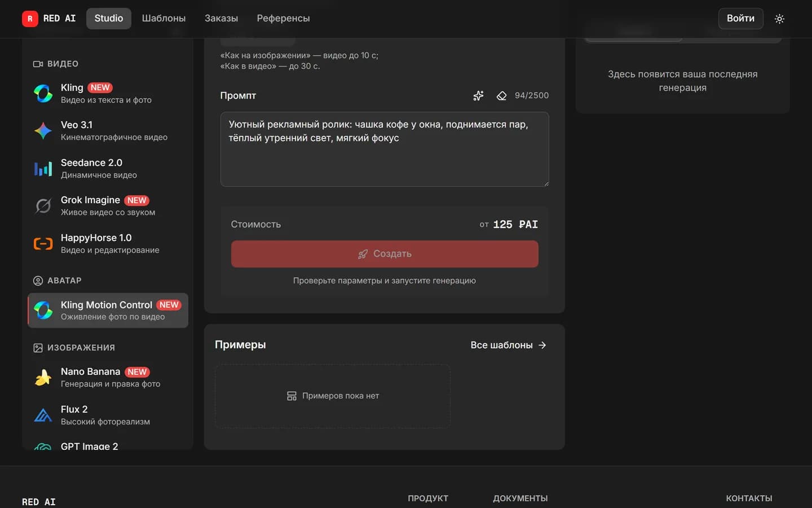Open the Все шаблоны link
This screenshot has height=508, width=812.
click(509, 345)
